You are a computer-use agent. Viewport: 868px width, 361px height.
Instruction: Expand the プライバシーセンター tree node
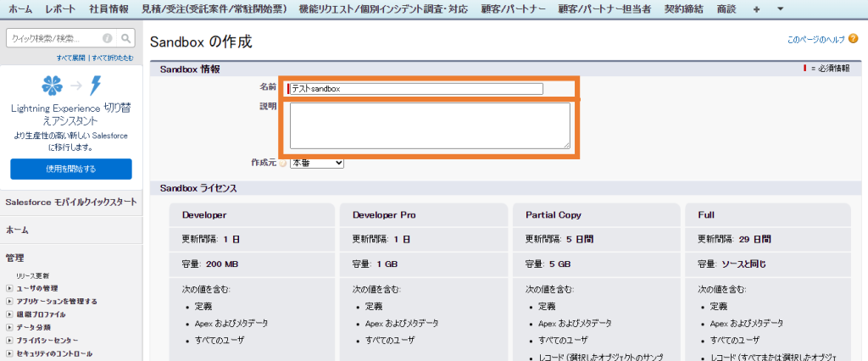pyautogui.click(x=8, y=341)
